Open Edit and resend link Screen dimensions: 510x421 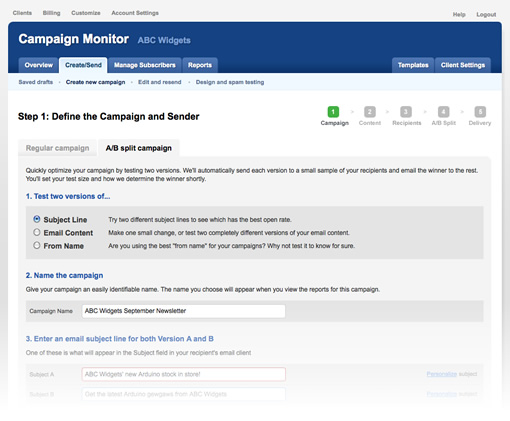tap(160, 82)
